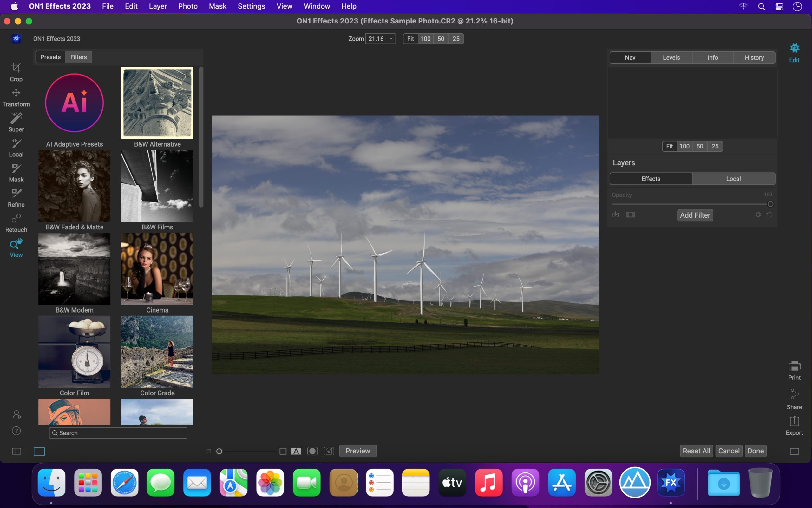Click the Reset All button
This screenshot has width=812, height=508.
click(x=696, y=451)
